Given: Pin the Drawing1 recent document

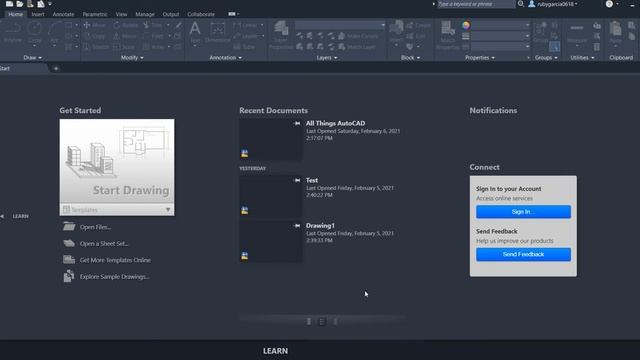Looking at the screenshot, I should pyautogui.click(x=297, y=225).
